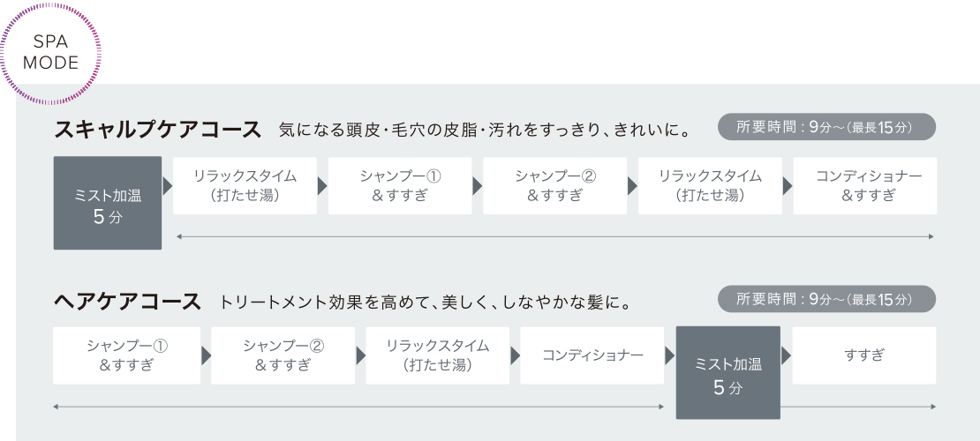Click the timeline line below the スキャルプケアコース steps

click(554, 236)
